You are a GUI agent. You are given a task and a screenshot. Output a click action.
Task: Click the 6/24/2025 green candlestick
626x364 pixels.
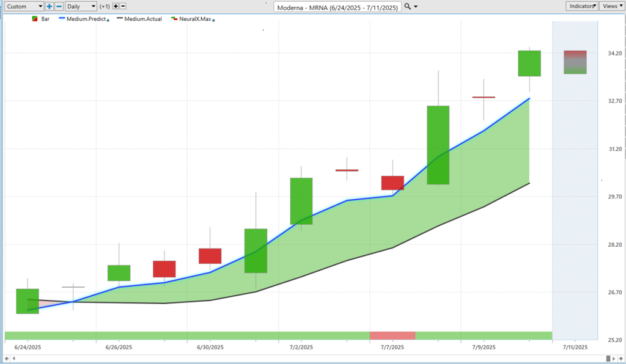[28, 301]
